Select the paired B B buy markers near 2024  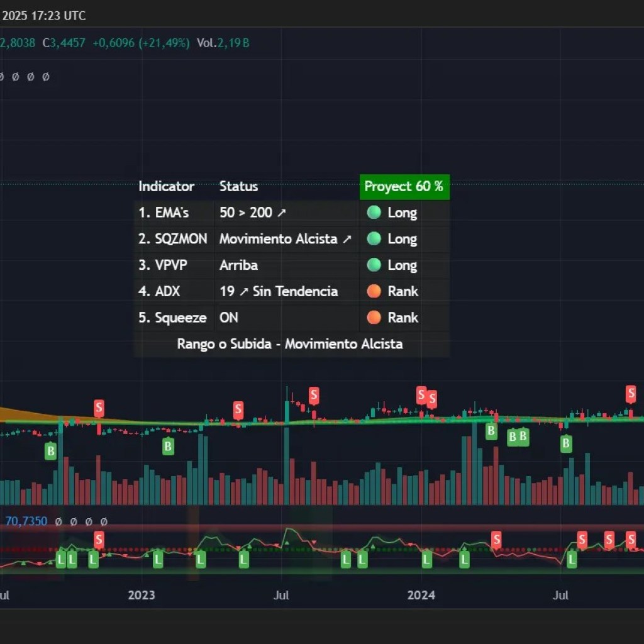[518, 437]
